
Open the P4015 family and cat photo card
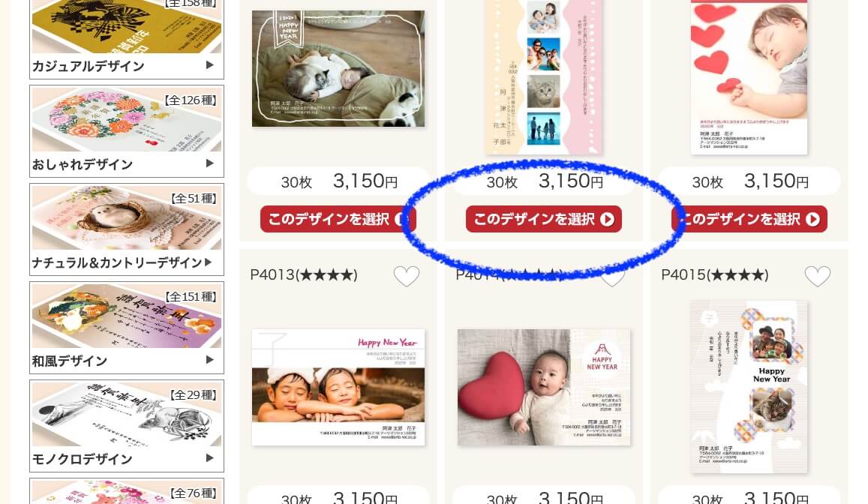[x=749, y=387]
